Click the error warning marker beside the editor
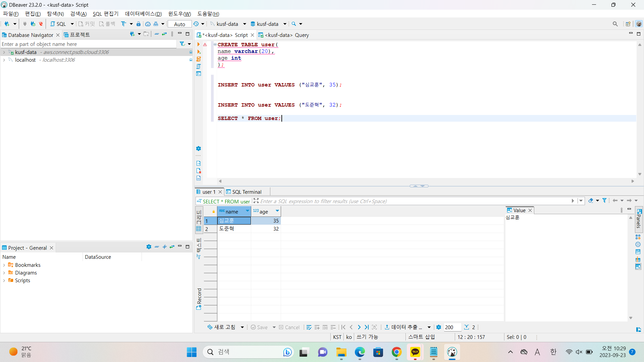Screen dimensions: 644x362 point(205,45)
